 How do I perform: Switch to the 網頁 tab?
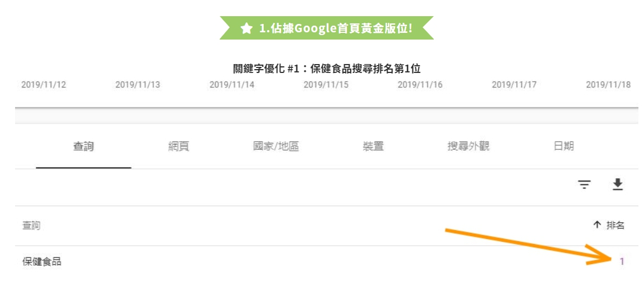coord(178,147)
